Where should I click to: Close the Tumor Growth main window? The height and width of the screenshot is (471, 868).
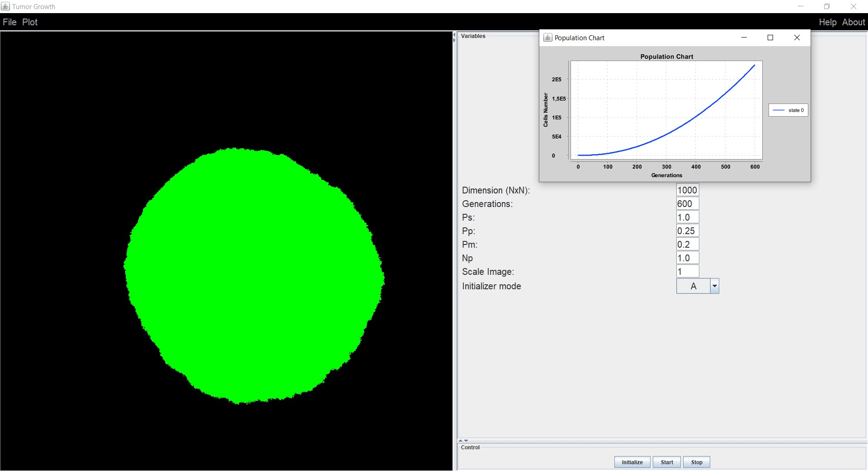click(x=854, y=6)
